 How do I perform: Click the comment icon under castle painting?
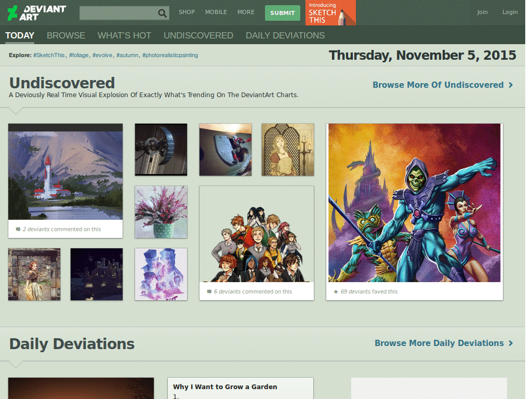18,229
